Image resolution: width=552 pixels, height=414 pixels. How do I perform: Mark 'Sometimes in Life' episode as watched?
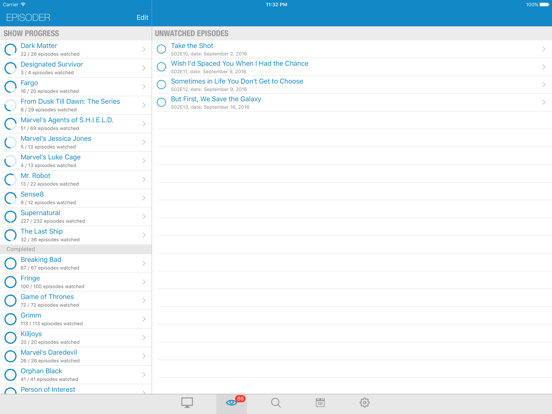161,84
